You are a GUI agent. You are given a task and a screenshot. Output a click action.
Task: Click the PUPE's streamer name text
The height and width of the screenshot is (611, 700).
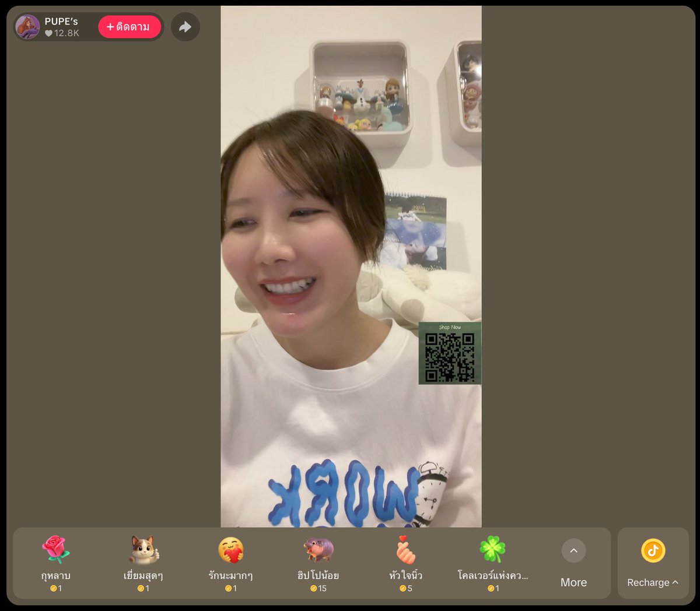pos(61,21)
